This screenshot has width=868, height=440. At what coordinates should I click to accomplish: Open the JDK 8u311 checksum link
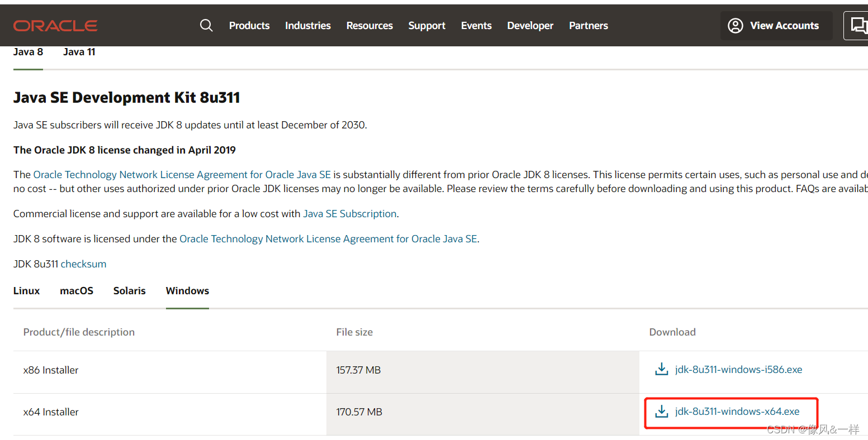click(83, 264)
